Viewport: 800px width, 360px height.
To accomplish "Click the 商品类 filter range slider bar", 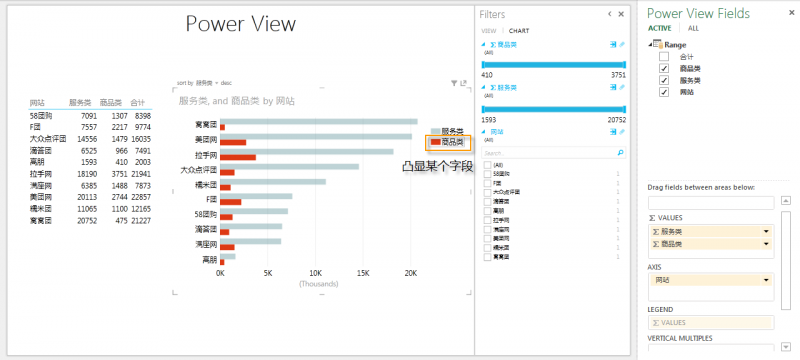I will point(554,65).
